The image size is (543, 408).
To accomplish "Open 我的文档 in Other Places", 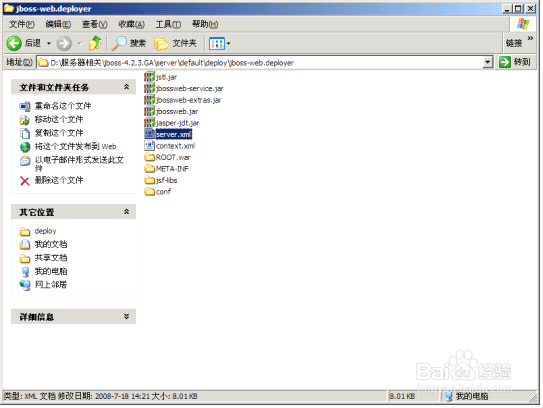I will (51, 244).
